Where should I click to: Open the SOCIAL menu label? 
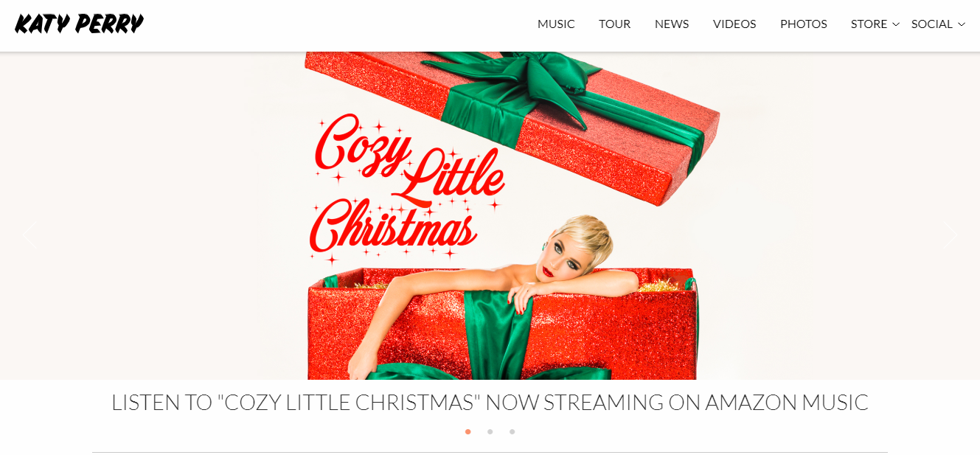932,24
